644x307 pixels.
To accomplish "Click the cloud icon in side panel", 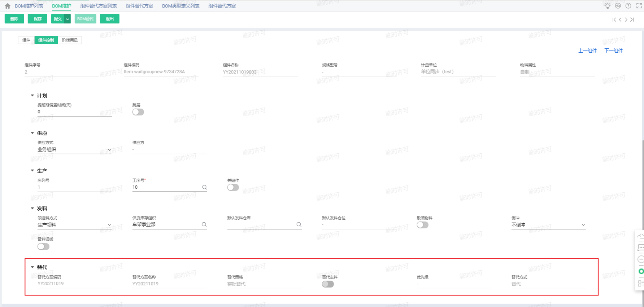I will tap(641, 236).
